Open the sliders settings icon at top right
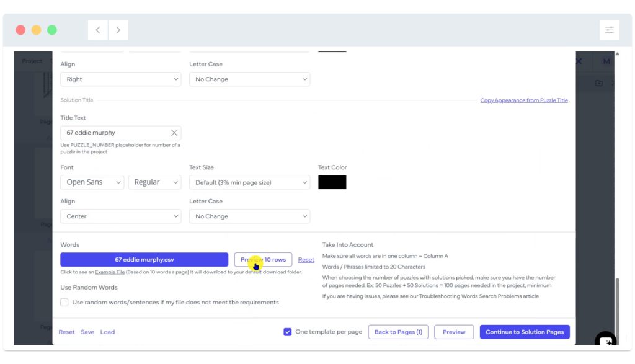635x364 pixels. click(x=609, y=30)
